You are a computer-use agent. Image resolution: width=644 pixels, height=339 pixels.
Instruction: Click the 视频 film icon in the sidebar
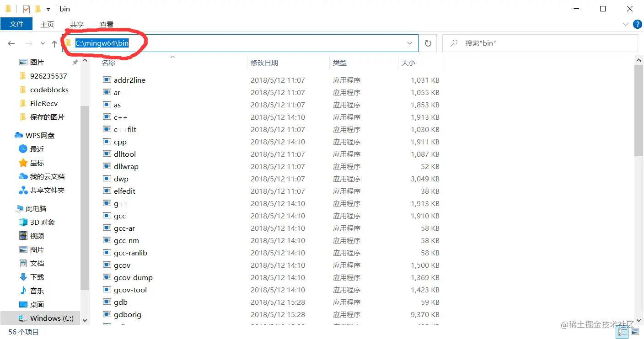point(23,236)
